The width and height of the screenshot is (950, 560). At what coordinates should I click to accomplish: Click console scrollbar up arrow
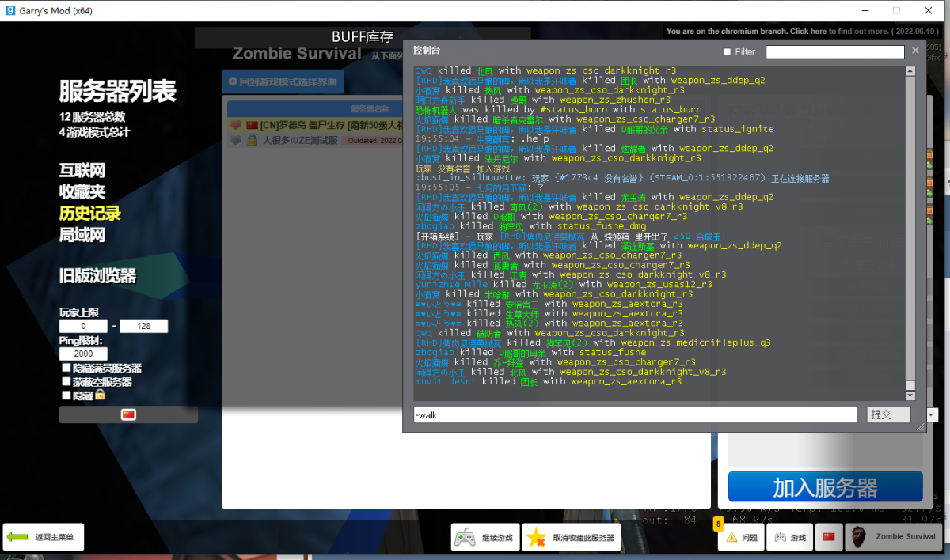pyautogui.click(x=910, y=70)
